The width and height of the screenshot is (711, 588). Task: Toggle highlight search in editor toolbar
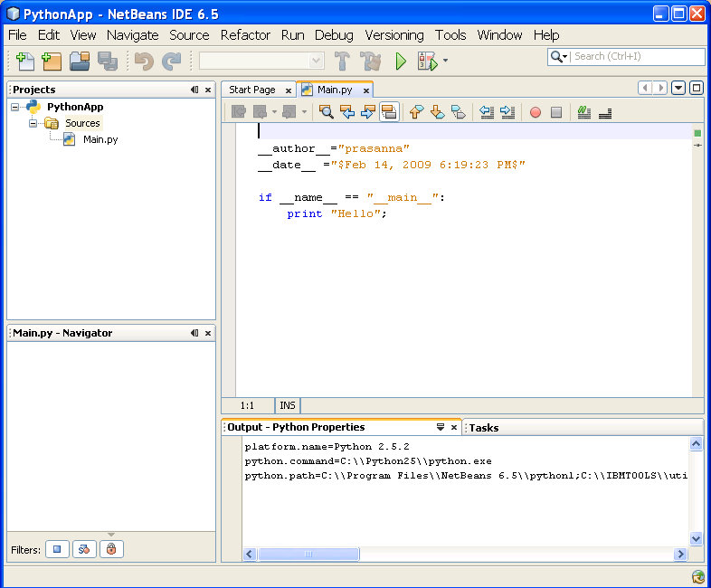click(389, 111)
